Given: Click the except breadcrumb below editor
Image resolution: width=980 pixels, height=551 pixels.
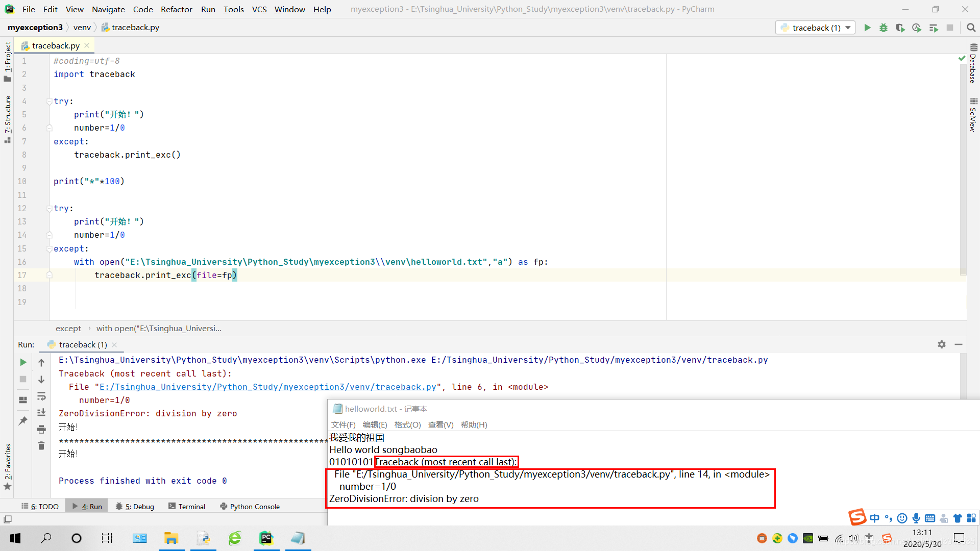Looking at the screenshot, I should click(x=68, y=328).
